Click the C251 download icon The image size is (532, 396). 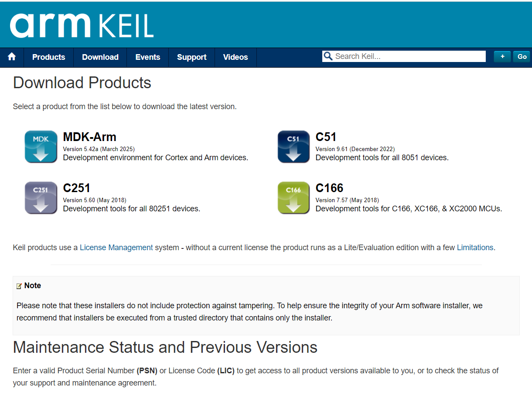(41, 198)
